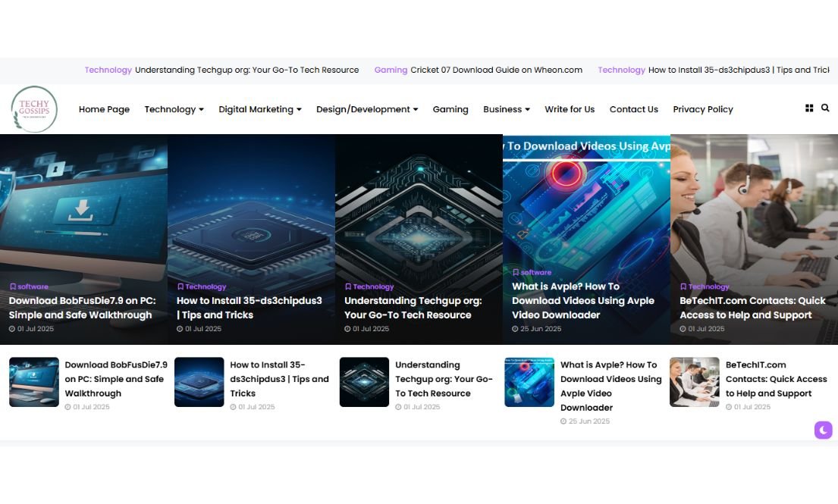Click the Avple small thumbnail in list

[529, 382]
